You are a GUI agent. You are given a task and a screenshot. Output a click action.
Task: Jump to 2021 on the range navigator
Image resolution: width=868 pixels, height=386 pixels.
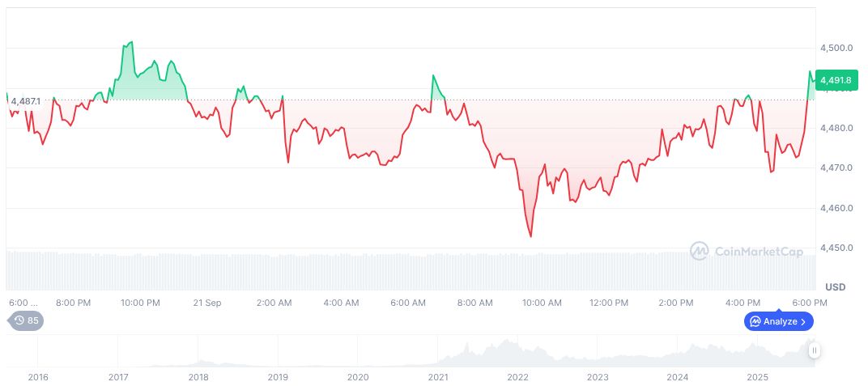(438, 377)
